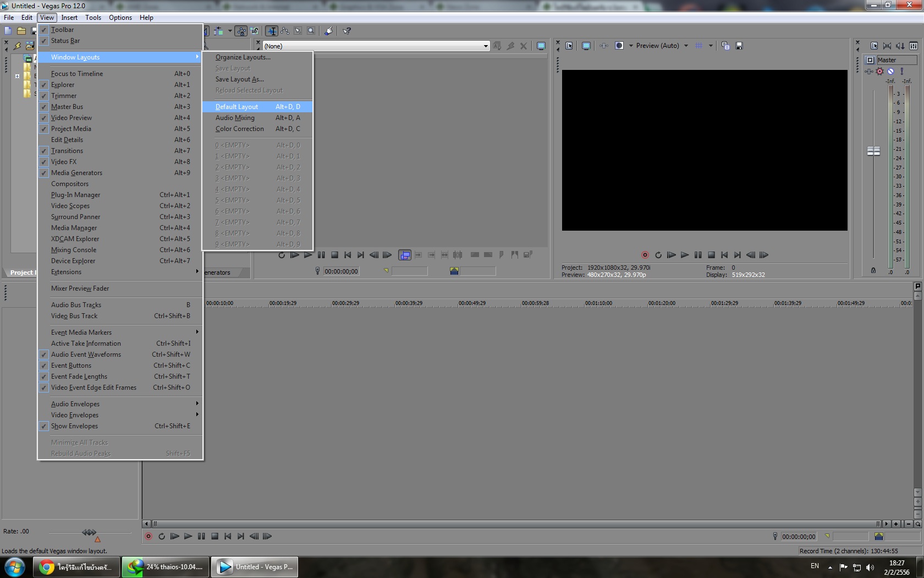Click the trimmer timecode field
This screenshot has width=924, height=578.
pos(341,271)
